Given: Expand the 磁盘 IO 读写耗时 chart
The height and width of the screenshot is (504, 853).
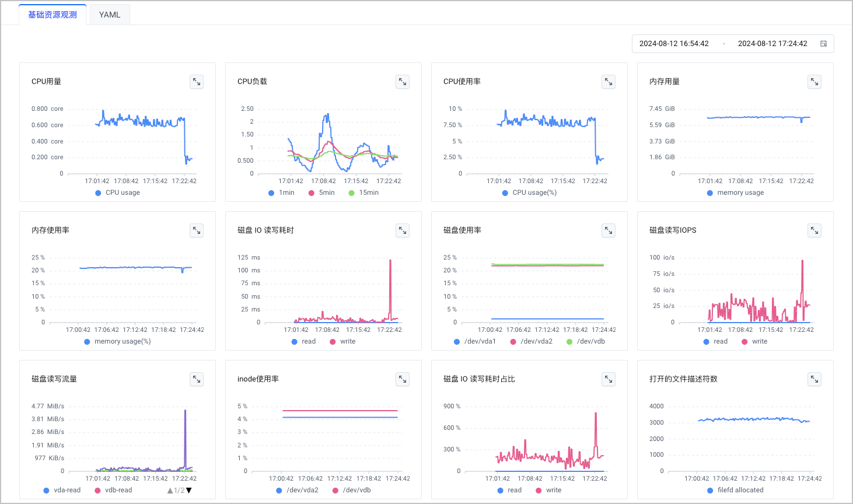Looking at the screenshot, I should pyautogui.click(x=403, y=231).
